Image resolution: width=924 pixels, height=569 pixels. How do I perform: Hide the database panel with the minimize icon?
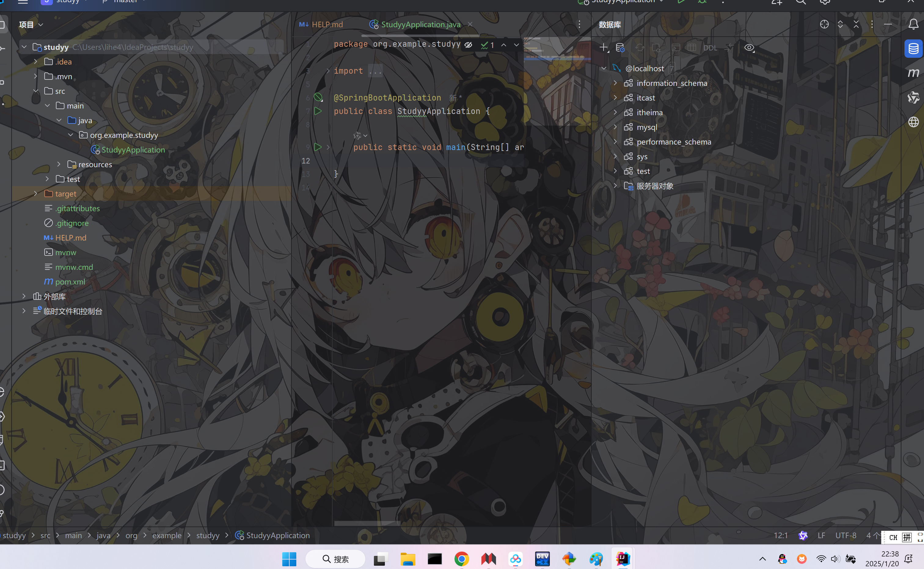[x=888, y=24]
